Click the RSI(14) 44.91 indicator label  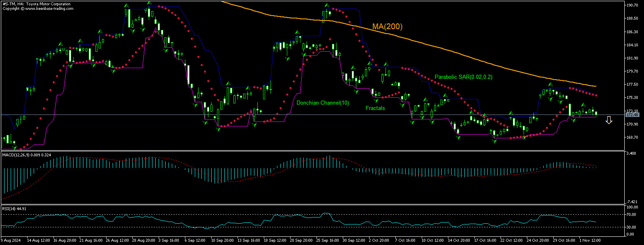[x=14, y=208]
